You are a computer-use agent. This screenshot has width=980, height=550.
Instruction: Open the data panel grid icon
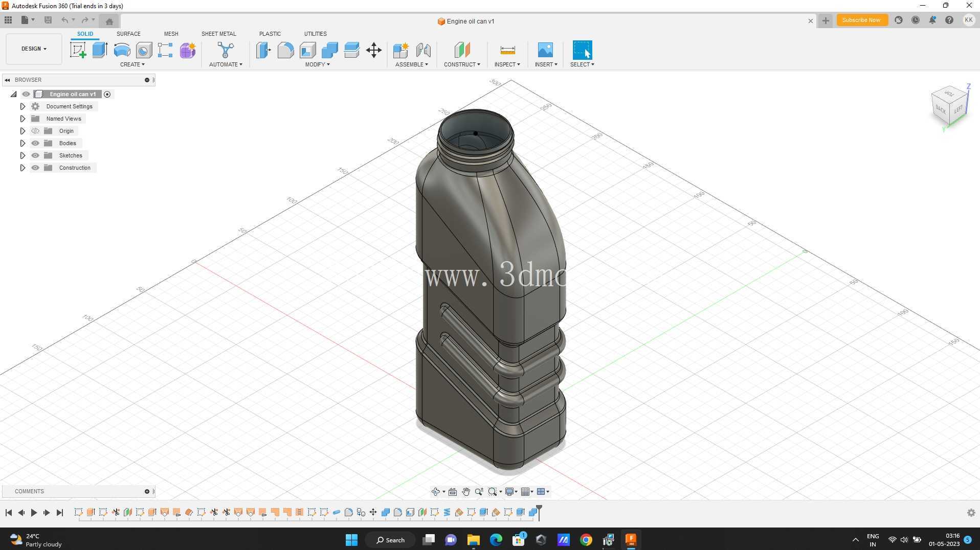click(x=8, y=20)
